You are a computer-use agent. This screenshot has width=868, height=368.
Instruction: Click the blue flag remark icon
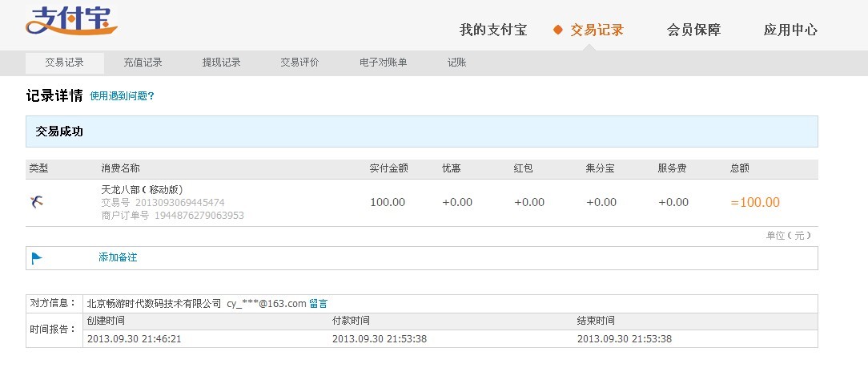(37, 257)
